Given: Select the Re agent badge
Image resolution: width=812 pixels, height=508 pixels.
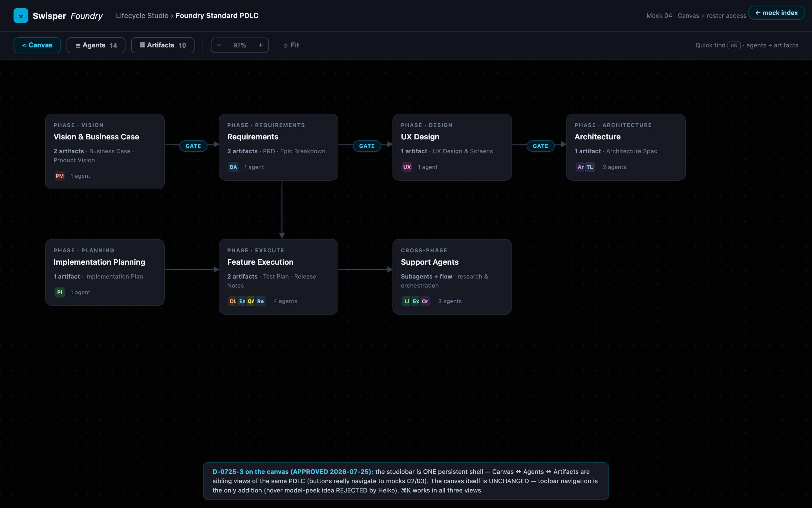Looking at the screenshot, I should tap(261, 301).
